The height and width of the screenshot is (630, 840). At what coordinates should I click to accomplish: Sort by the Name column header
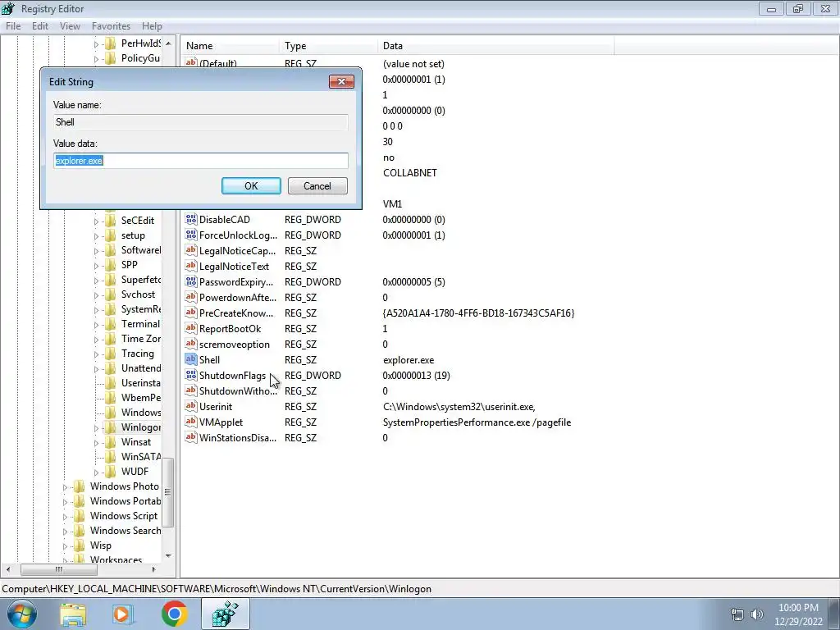click(x=230, y=46)
